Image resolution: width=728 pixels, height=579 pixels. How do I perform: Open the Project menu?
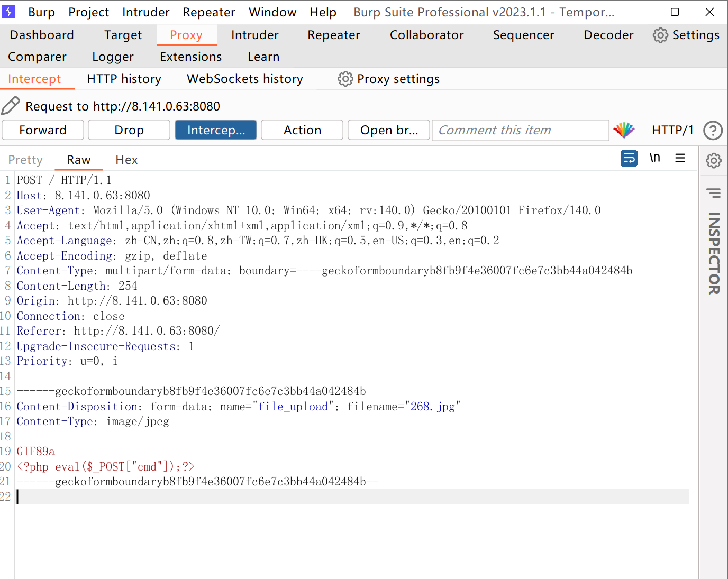click(88, 12)
